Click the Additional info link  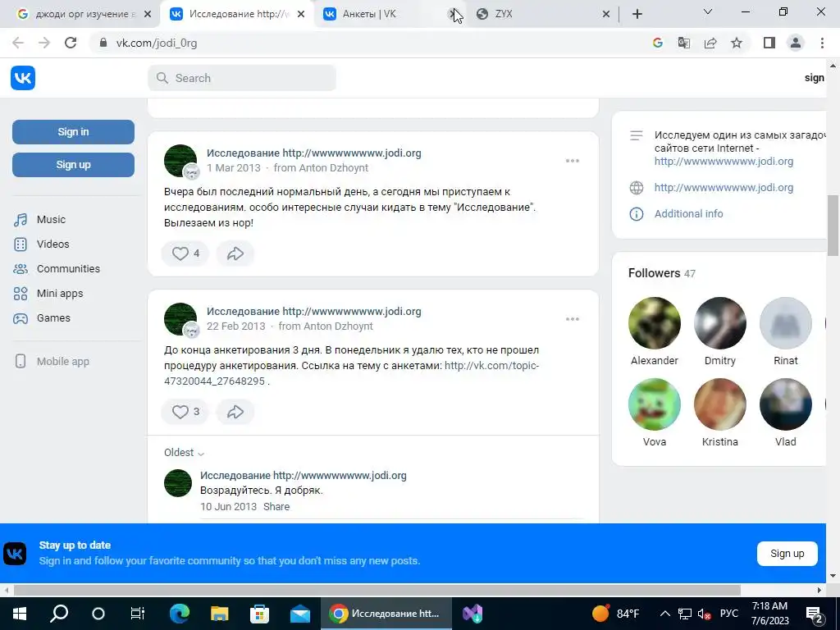point(688,214)
